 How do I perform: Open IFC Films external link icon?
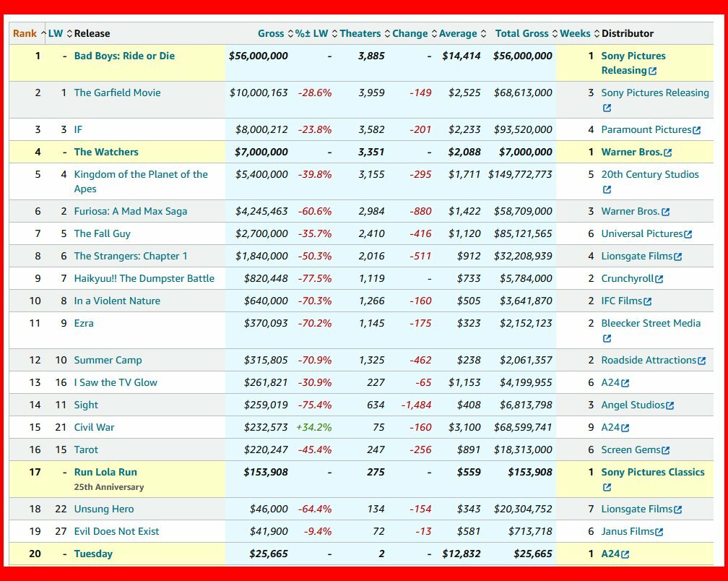(648, 301)
